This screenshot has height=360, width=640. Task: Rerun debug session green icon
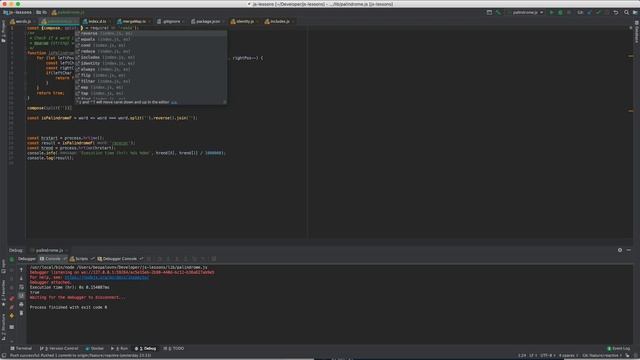pyautogui.click(x=12, y=259)
